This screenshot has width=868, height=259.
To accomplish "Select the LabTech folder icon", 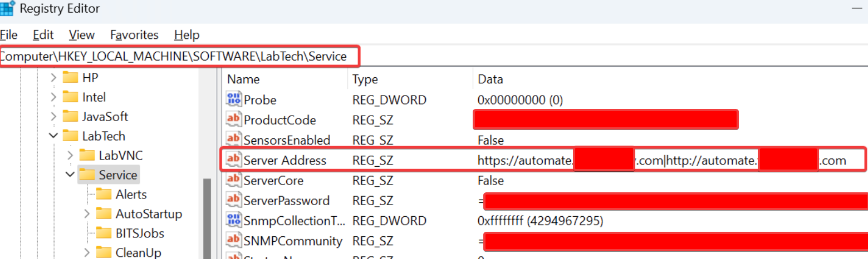I will click(x=70, y=136).
